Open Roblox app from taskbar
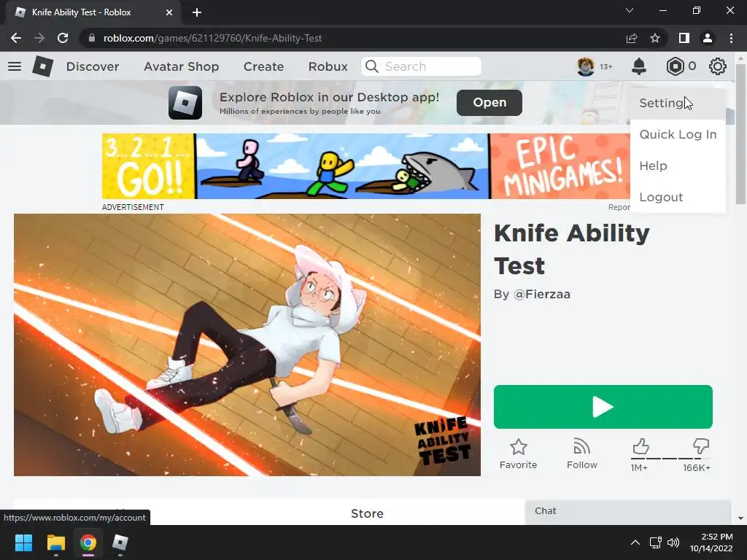 coord(120,542)
